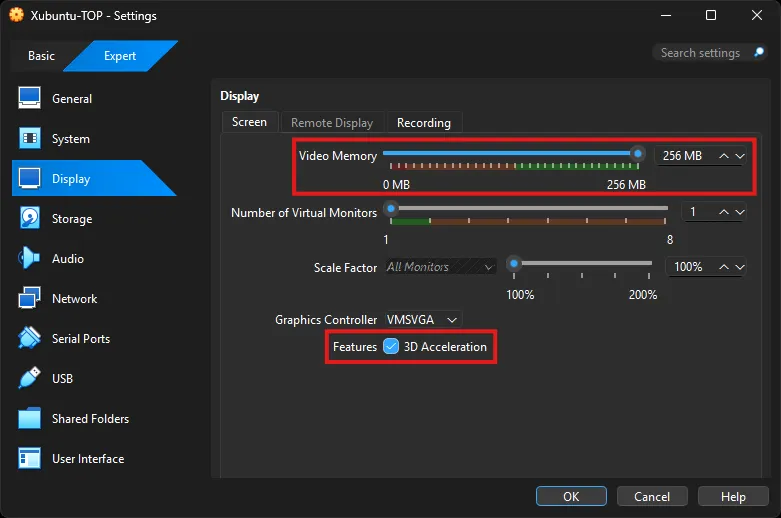Decrease Video Memory with down arrow
781x518 pixels.
click(x=740, y=156)
